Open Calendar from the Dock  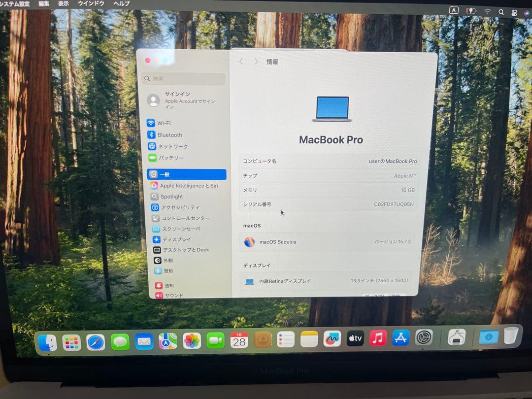[x=239, y=340]
